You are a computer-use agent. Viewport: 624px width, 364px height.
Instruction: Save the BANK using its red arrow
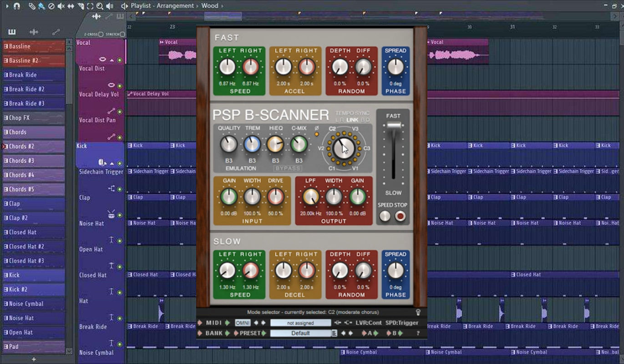pyautogui.click(x=199, y=333)
